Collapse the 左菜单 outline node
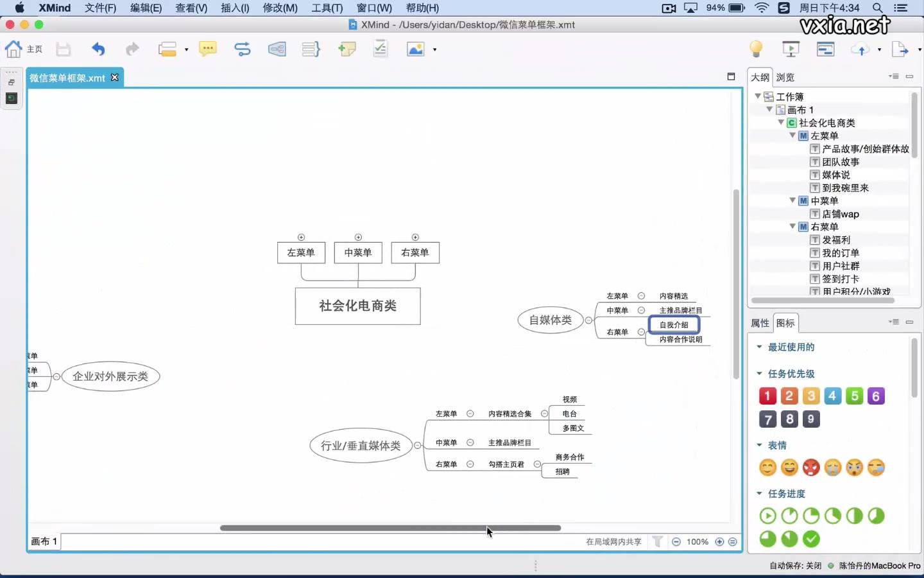 pyautogui.click(x=793, y=136)
